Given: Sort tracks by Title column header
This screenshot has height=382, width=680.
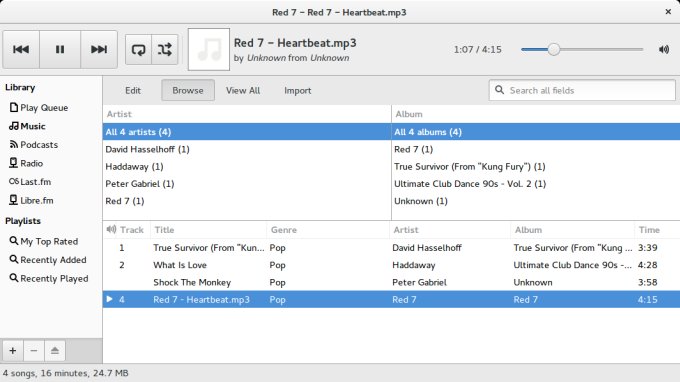Looking at the screenshot, I should pos(208,230).
